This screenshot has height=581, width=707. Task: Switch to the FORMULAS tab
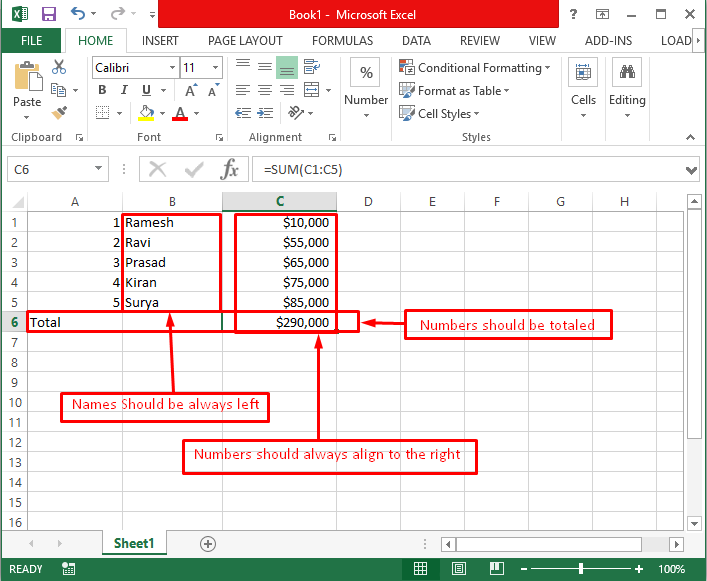pos(342,41)
